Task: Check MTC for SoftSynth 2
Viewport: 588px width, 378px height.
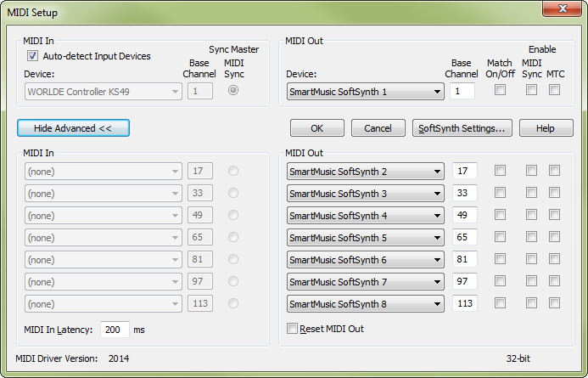Action: (555, 171)
